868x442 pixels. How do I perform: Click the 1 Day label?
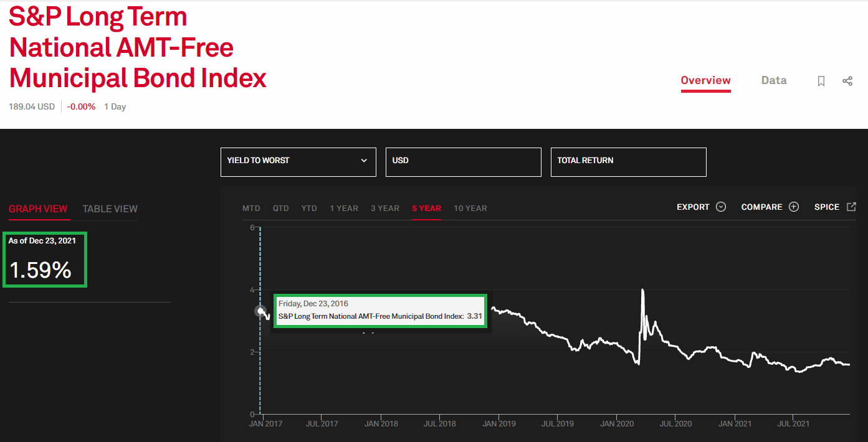[x=115, y=106]
